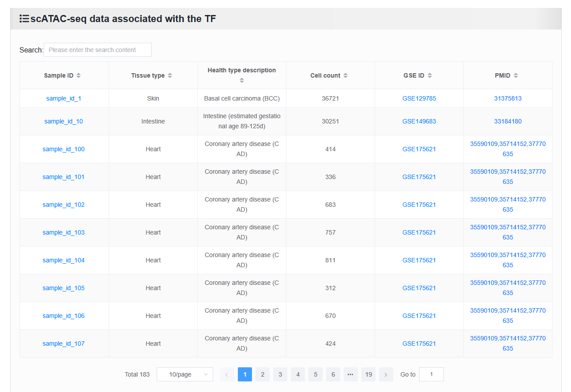Click the Go to page number box
Viewport: 571px width, 392px height.
(x=432, y=374)
